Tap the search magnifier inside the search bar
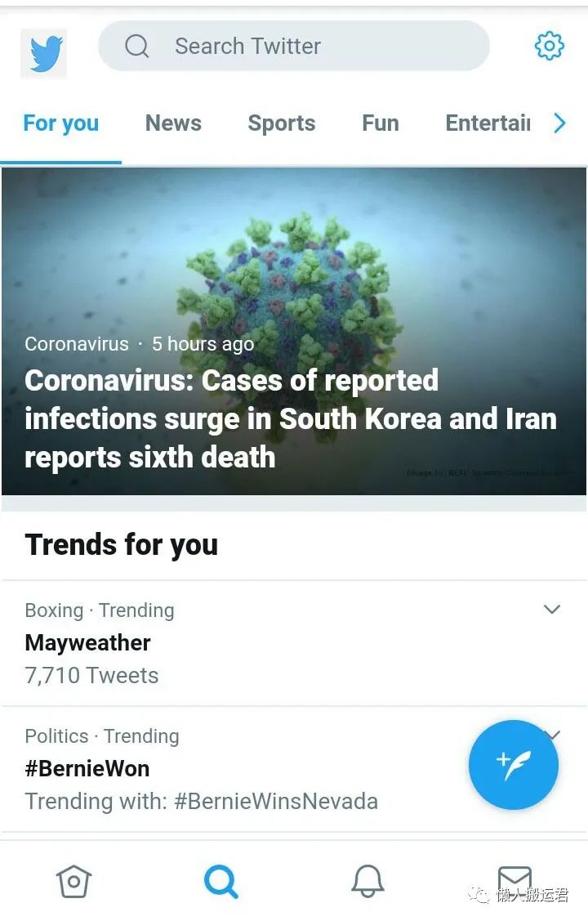Viewport: 588px width, 921px height. [x=136, y=47]
